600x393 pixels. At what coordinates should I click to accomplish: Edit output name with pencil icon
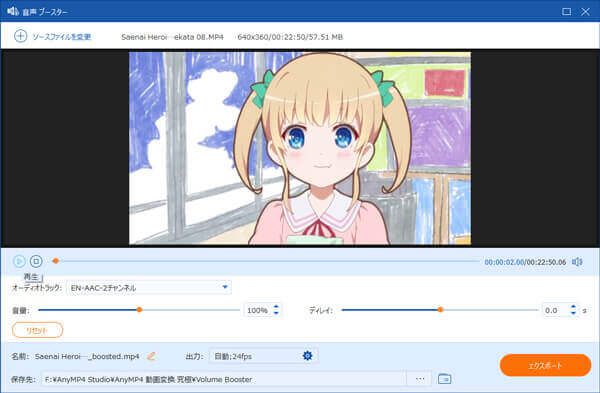click(151, 356)
